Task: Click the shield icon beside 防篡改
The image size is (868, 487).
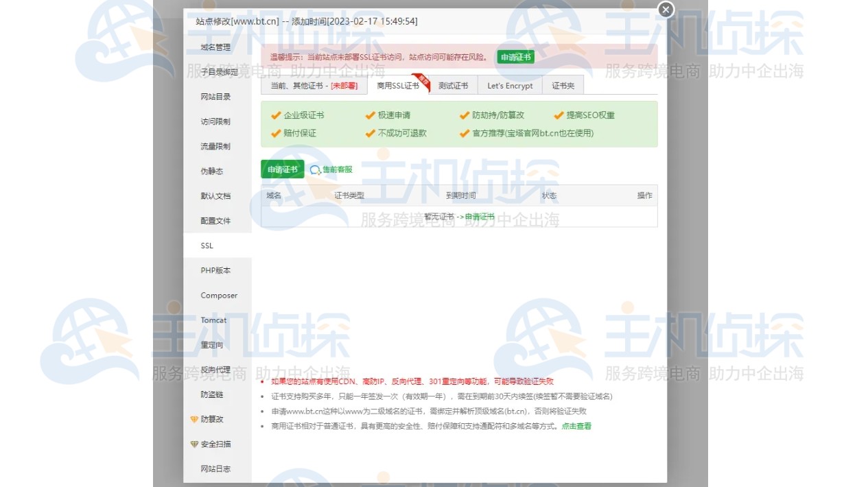Action: click(x=195, y=419)
